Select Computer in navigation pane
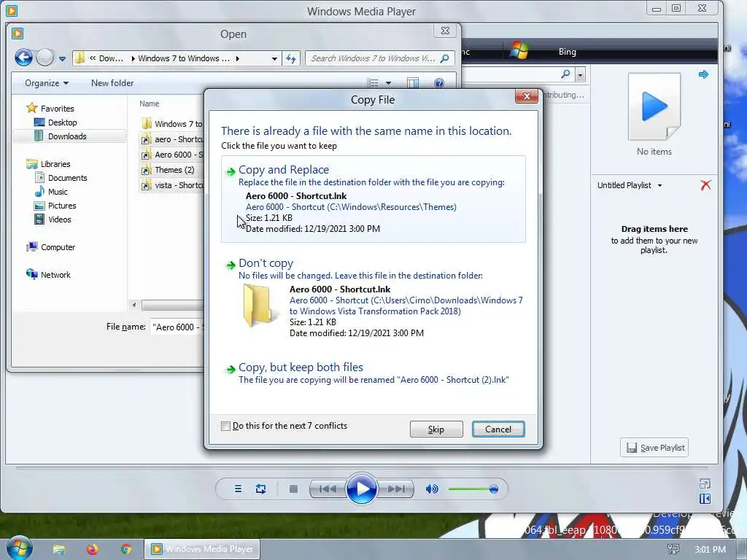The height and width of the screenshot is (560, 747). (58, 247)
